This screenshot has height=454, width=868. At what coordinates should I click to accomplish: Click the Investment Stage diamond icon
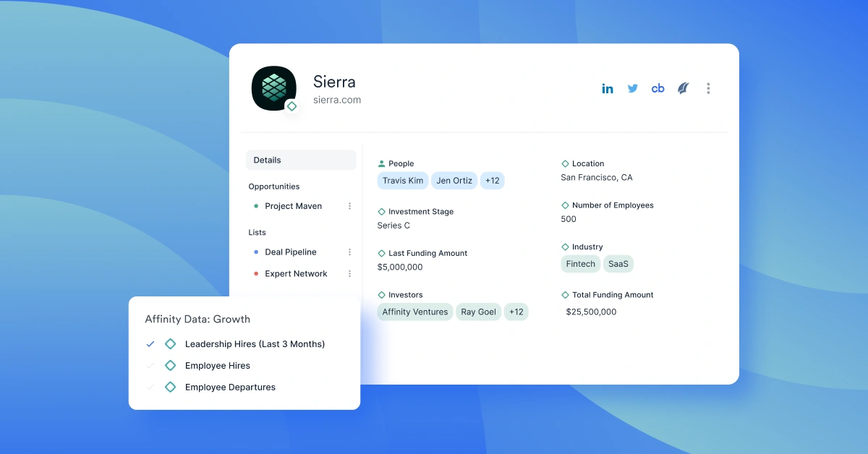(x=382, y=212)
